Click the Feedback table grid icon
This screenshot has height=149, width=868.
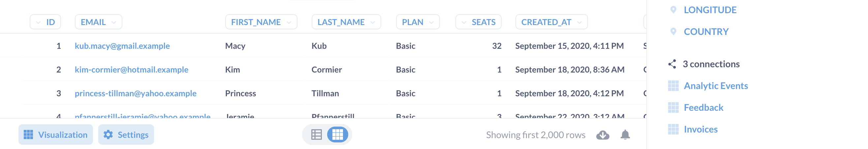tap(673, 107)
